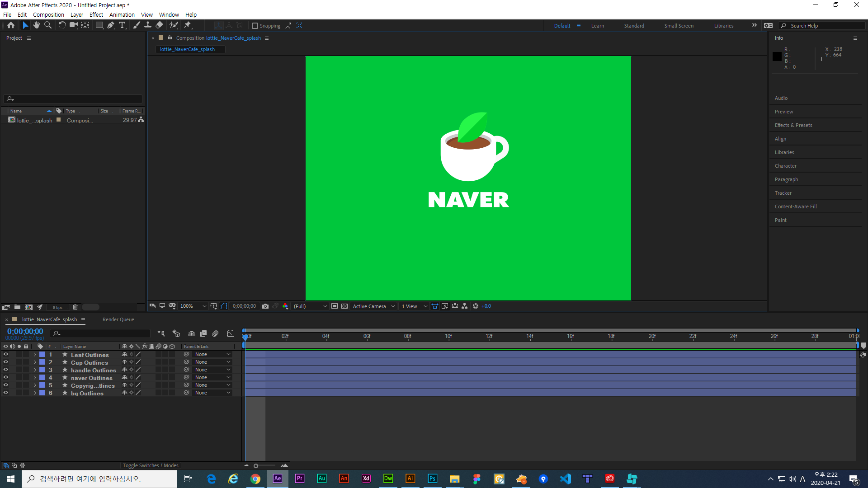Expand the Cup Outlines layer properties
Viewport: 868px width, 488px height.
tap(35, 362)
